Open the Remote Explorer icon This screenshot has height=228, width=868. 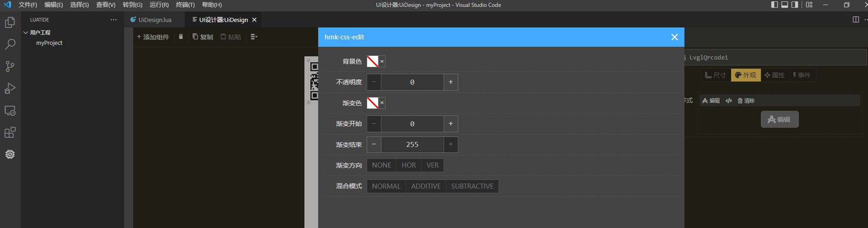click(10, 110)
